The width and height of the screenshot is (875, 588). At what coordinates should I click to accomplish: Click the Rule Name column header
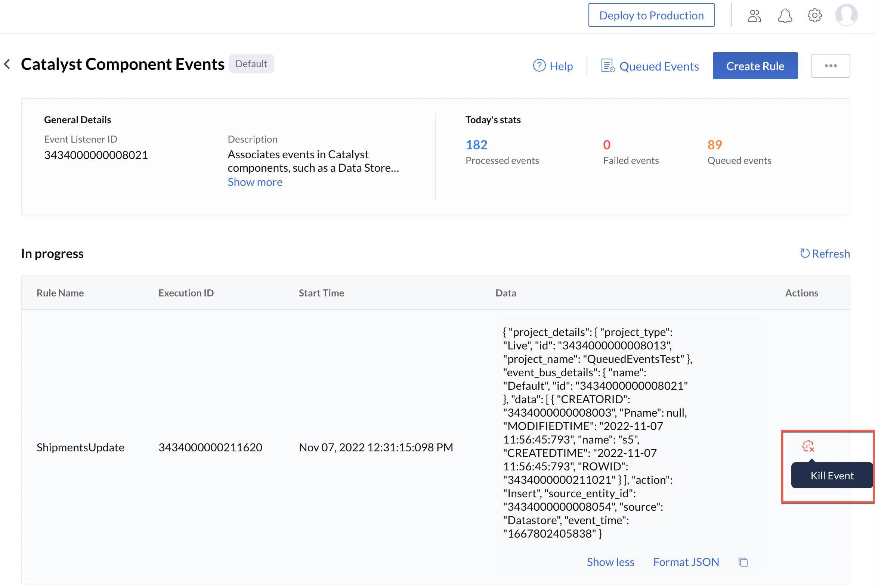[x=60, y=293]
